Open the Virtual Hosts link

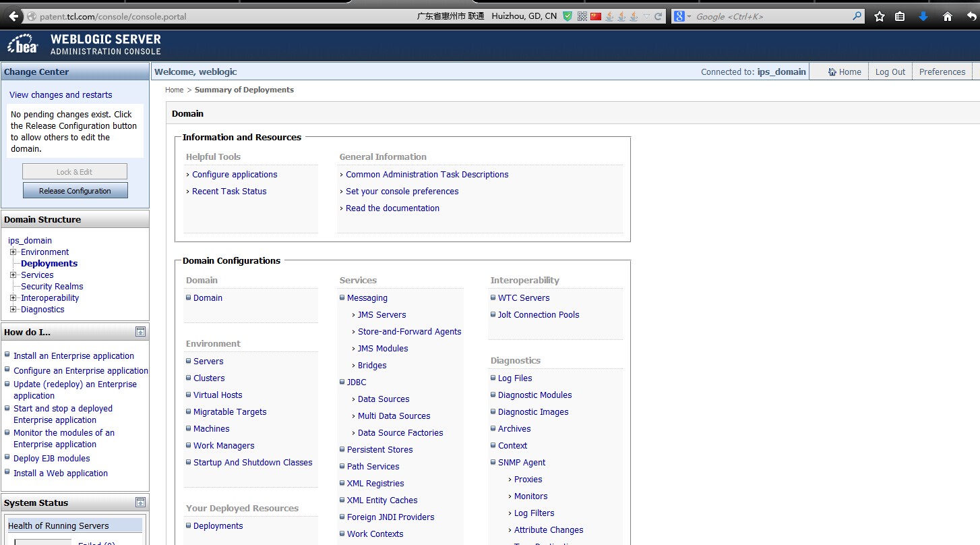(218, 395)
